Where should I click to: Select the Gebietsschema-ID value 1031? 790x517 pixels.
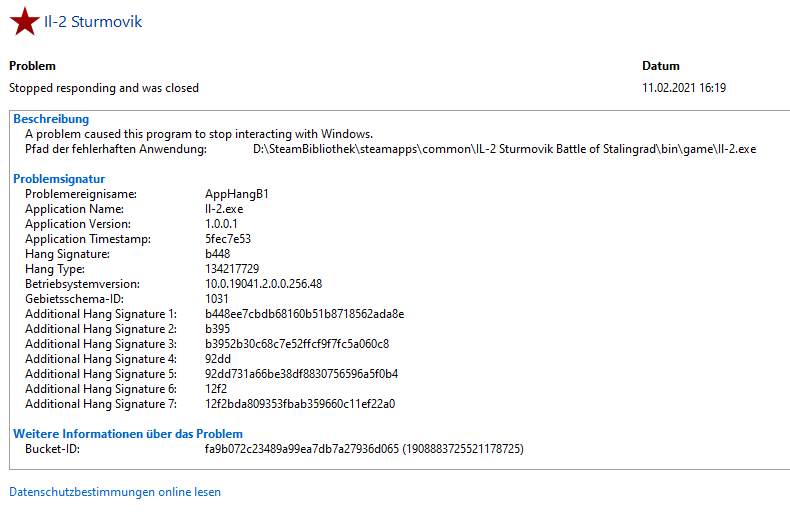coord(217,299)
